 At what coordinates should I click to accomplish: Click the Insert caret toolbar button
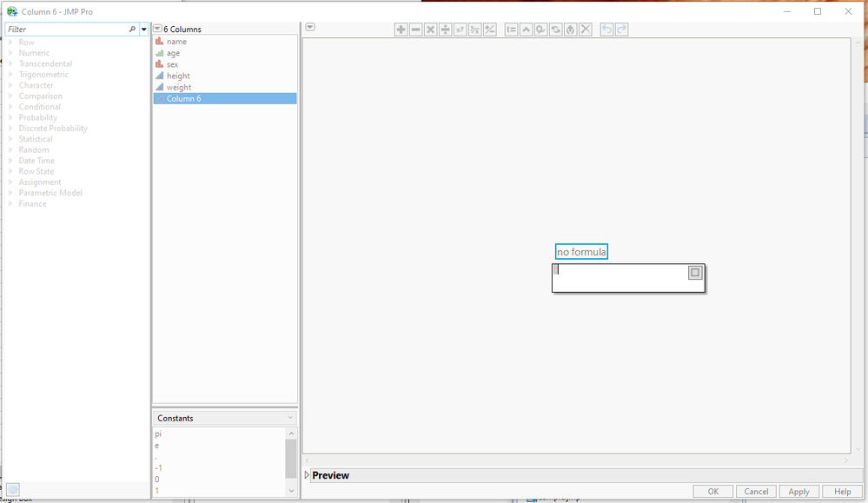[526, 30]
